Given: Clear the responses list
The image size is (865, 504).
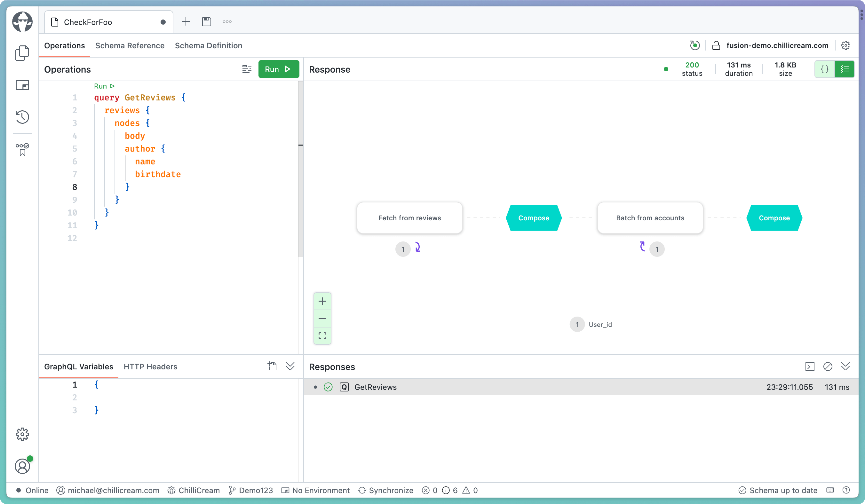Looking at the screenshot, I should click(x=828, y=366).
